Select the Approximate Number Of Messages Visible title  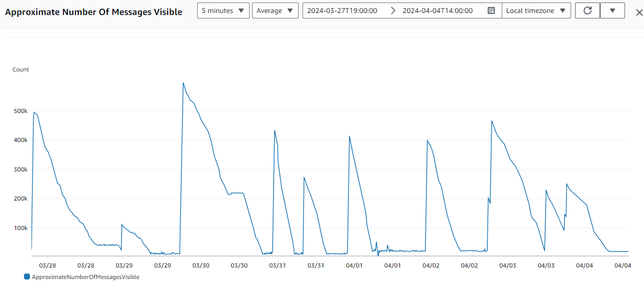click(x=93, y=12)
